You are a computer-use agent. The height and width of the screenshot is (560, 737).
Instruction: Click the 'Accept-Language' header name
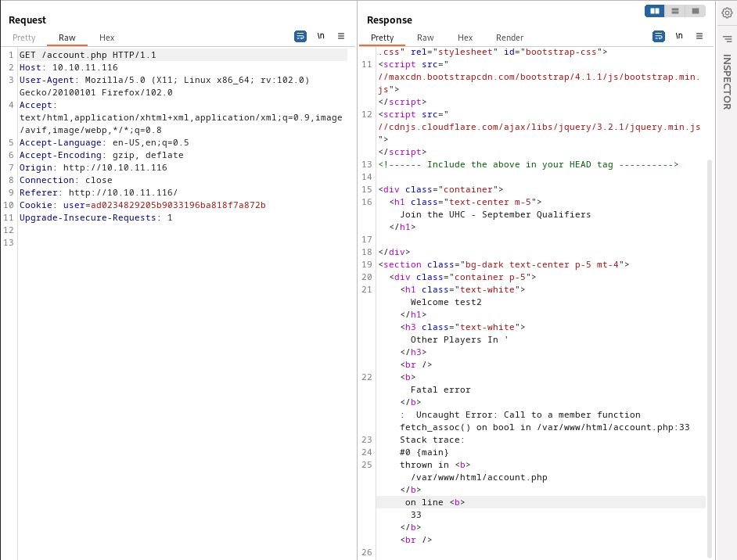[x=60, y=143]
